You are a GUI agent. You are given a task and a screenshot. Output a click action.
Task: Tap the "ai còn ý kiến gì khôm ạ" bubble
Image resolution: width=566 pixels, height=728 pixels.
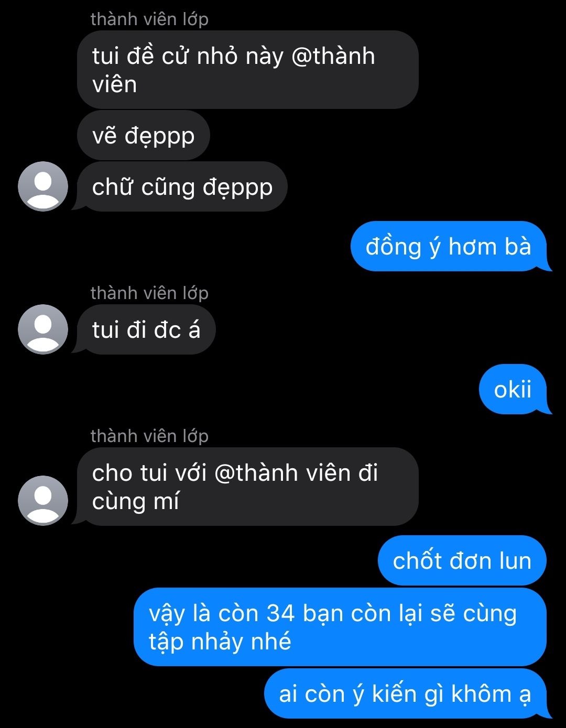click(406, 693)
